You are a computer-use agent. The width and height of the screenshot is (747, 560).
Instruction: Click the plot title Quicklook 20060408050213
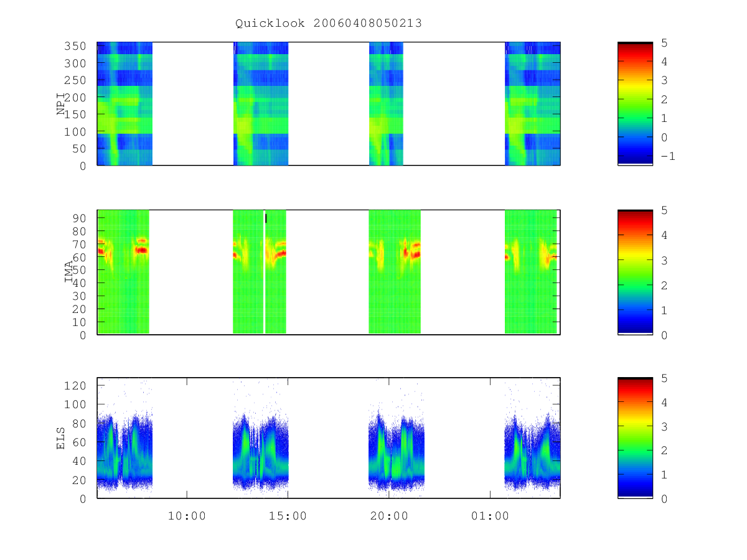click(x=329, y=24)
